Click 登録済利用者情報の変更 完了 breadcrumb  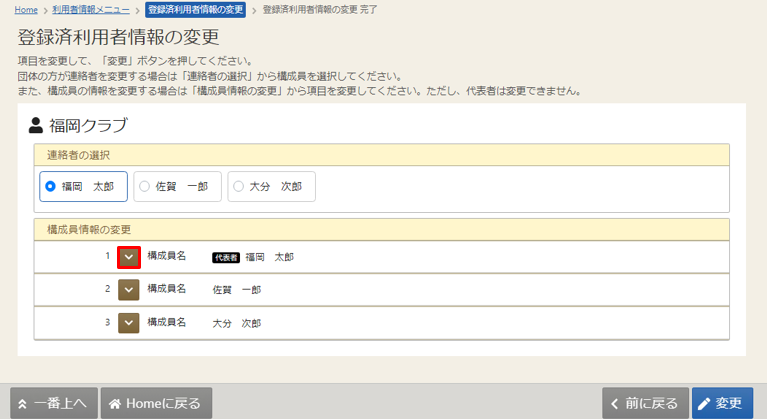coord(320,9)
